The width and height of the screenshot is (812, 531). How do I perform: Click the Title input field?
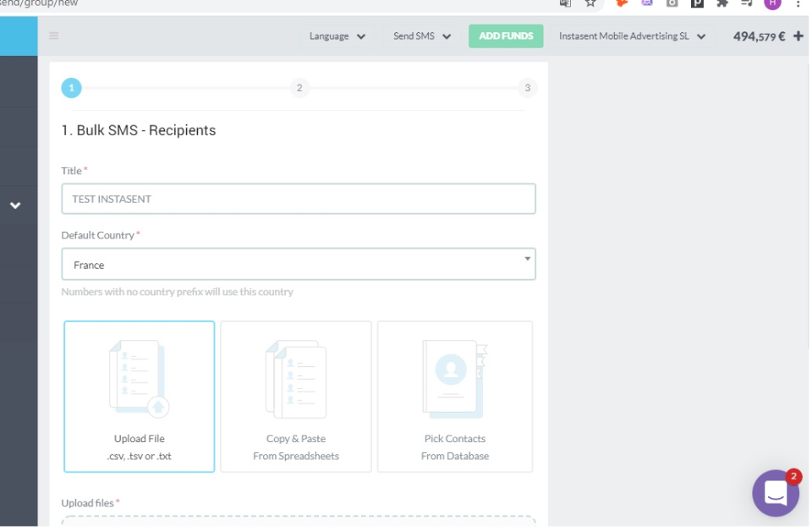(x=299, y=199)
